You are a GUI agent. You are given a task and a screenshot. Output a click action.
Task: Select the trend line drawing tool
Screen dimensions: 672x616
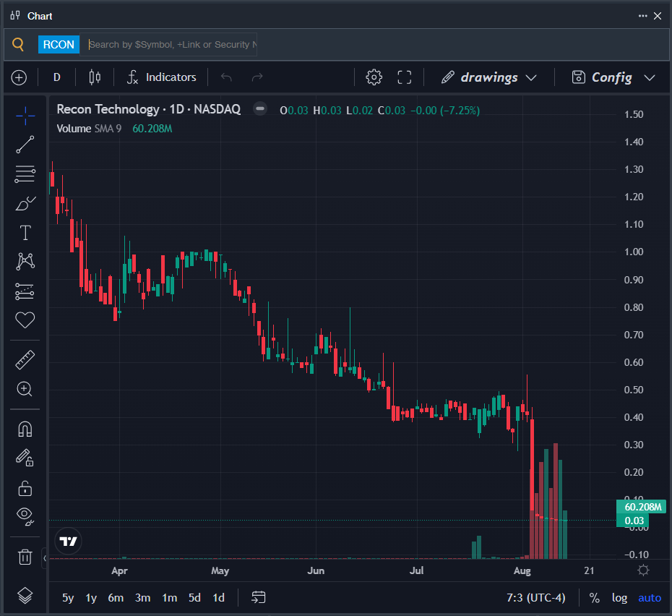tap(25, 145)
